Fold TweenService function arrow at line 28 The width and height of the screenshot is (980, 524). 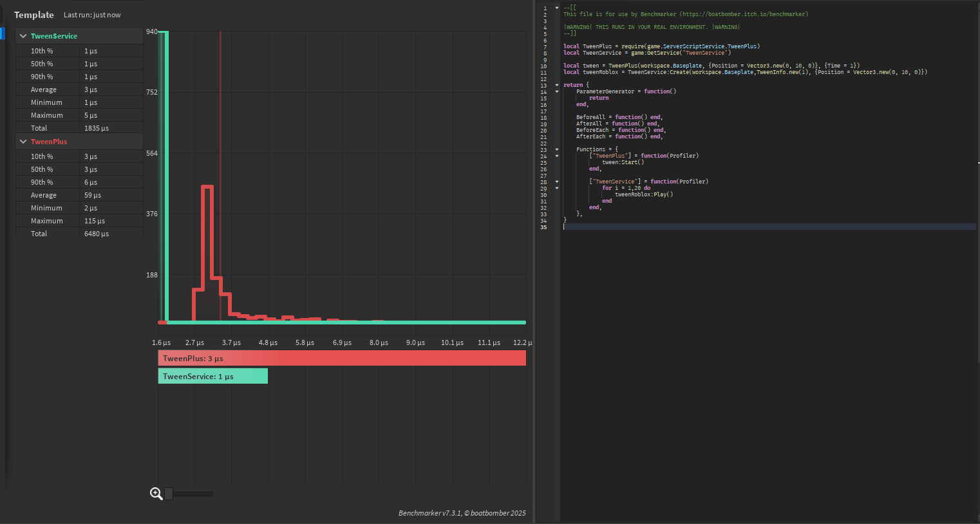557,182
